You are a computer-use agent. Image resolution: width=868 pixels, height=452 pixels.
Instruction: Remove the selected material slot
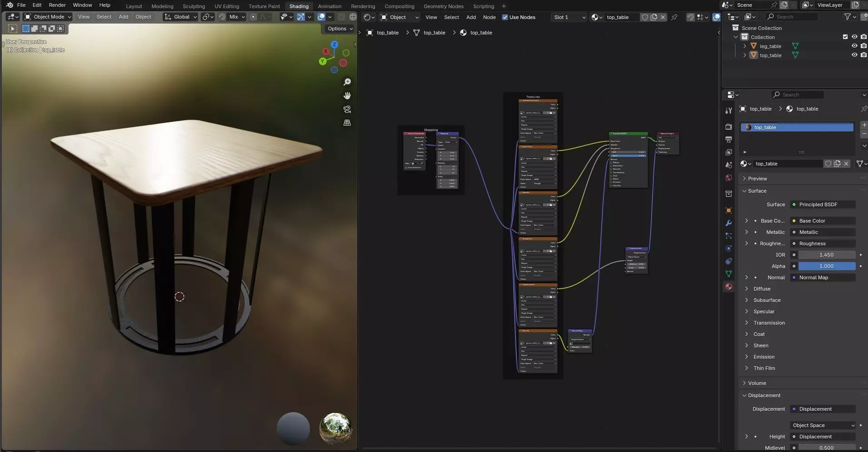(864, 134)
